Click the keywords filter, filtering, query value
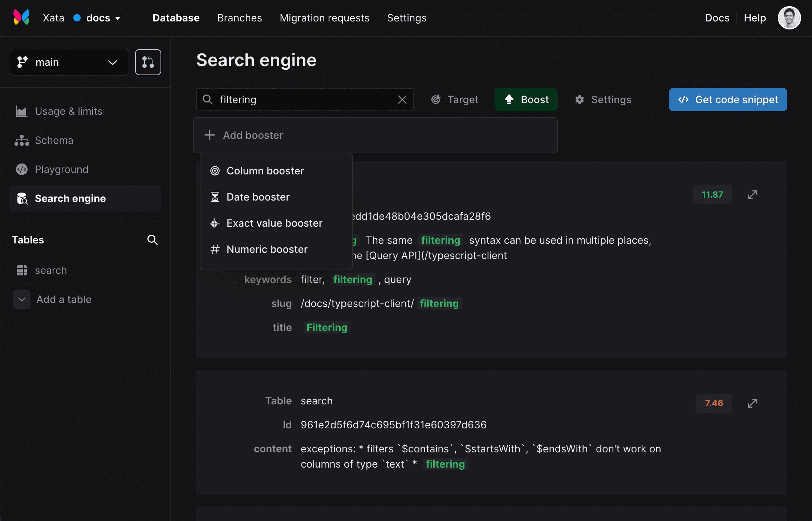This screenshot has width=812, height=521. pos(356,279)
